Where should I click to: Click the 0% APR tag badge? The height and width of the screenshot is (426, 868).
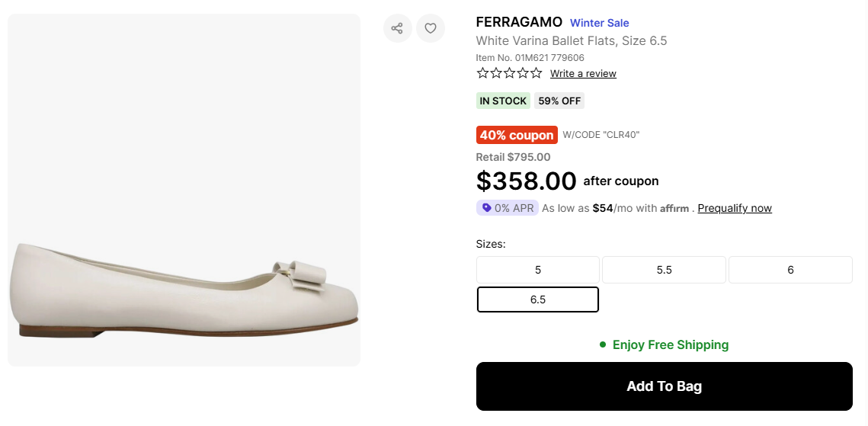click(508, 208)
